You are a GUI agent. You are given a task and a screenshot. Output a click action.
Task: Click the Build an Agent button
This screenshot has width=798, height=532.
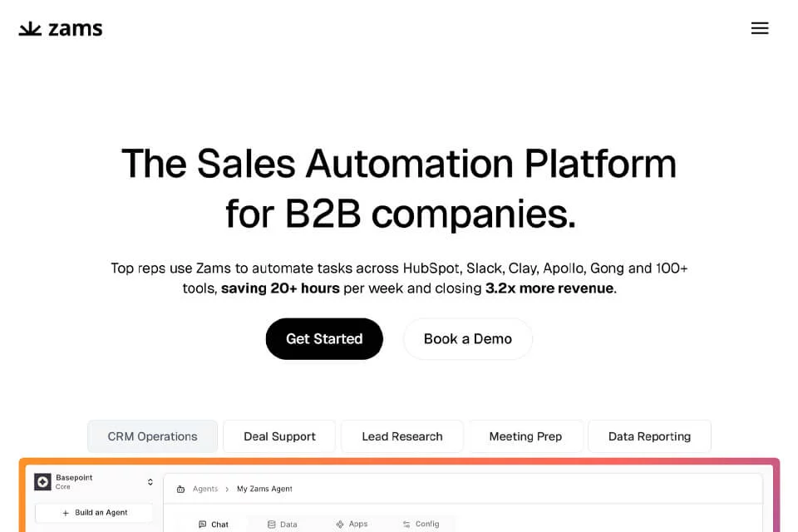click(94, 513)
